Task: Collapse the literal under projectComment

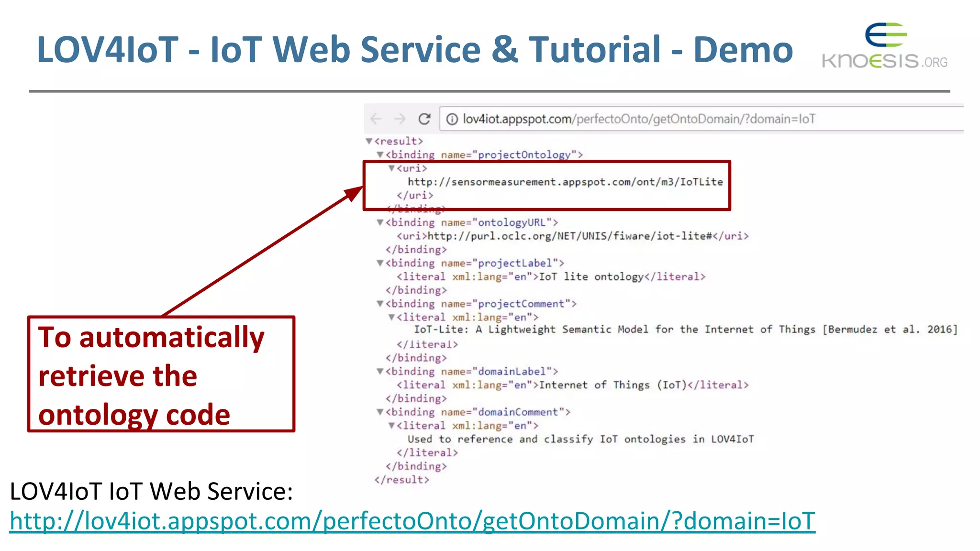Action: (x=391, y=317)
